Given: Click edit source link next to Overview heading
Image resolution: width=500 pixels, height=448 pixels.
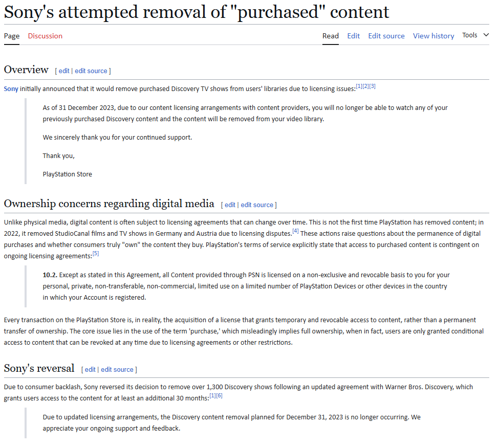Looking at the screenshot, I should click(x=91, y=71).
